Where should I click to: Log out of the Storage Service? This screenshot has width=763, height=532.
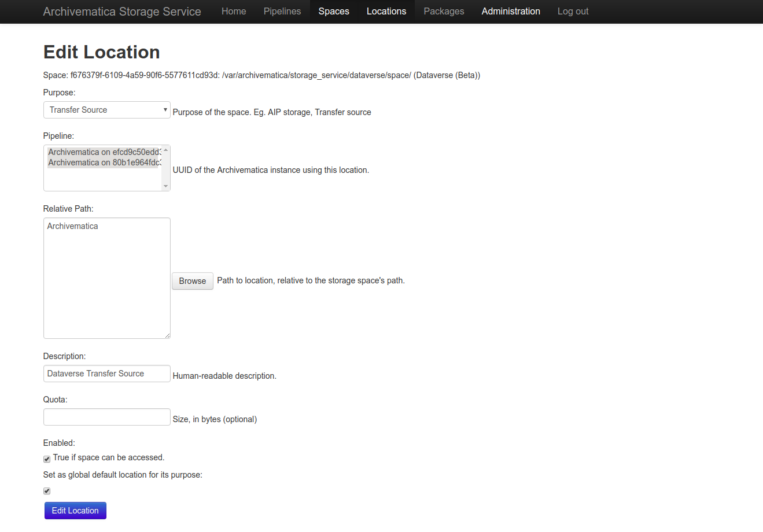click(573, 11)
